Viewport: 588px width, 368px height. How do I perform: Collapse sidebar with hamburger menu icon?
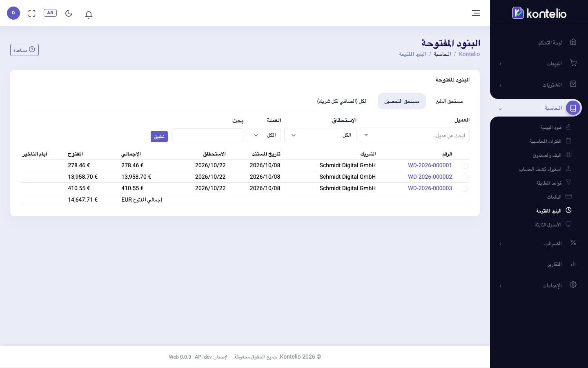point(476,13)
